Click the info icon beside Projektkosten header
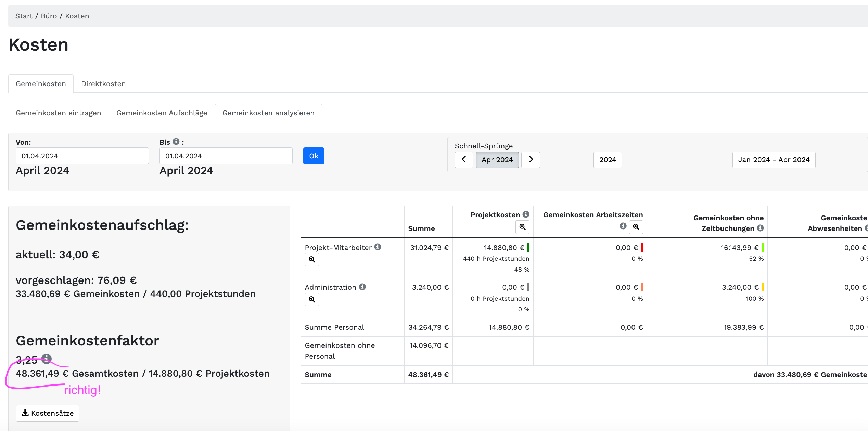 pyautogui.click(x=526, y=214)
